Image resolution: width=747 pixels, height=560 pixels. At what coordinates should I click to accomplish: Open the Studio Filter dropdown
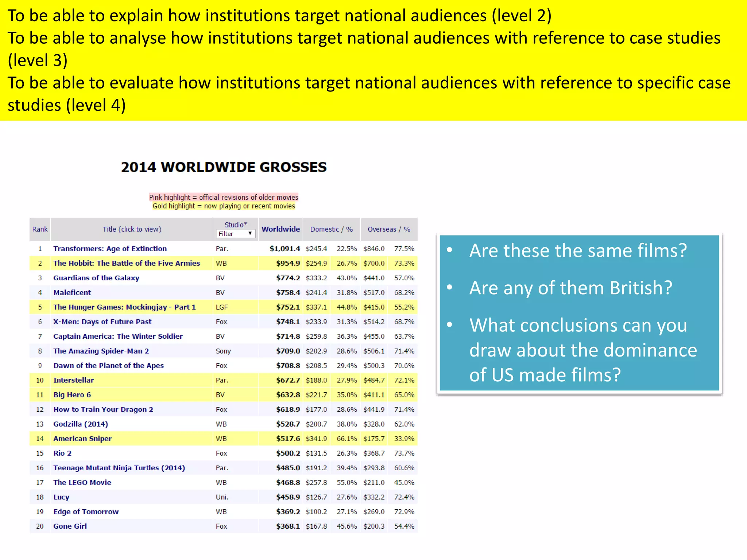pyautogui.click(x=236, y=234)
